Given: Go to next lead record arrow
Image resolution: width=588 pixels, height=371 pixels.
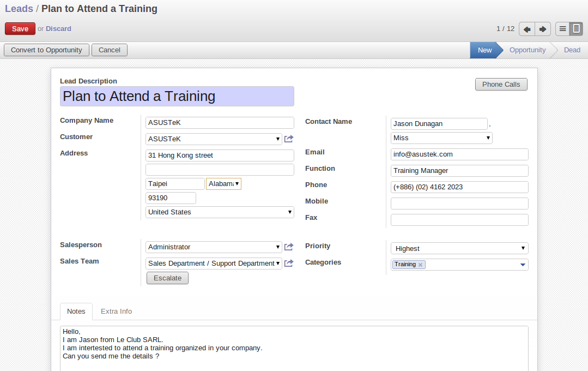Looking at the screenshot, I should [543, 29].
